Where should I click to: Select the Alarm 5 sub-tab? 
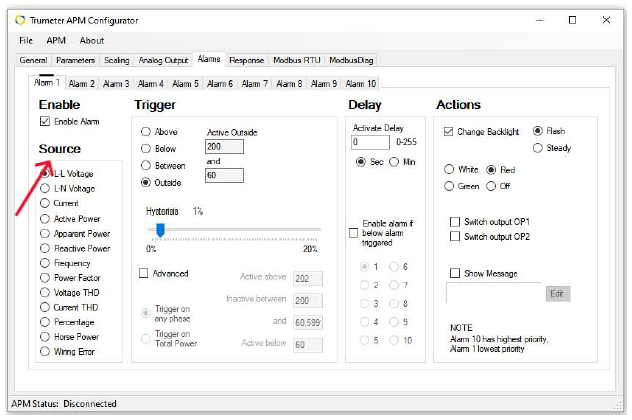click(185, 83)
